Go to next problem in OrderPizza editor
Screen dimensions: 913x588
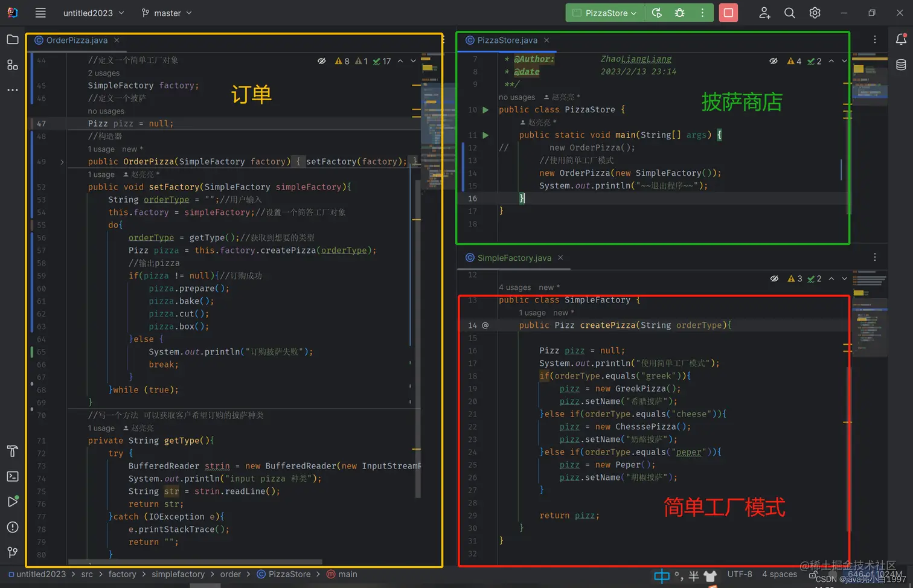pos(414,61)
